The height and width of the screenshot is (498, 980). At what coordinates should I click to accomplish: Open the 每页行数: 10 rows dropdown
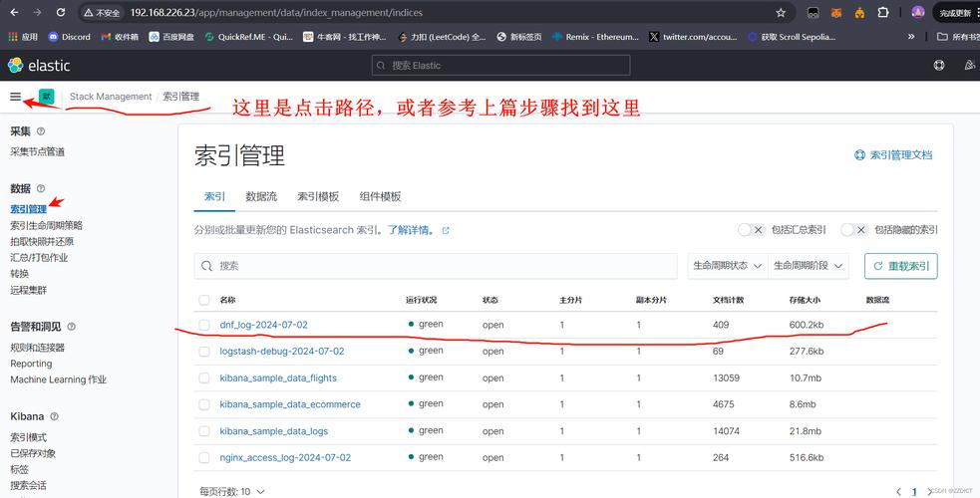click(x=232, y=492)
